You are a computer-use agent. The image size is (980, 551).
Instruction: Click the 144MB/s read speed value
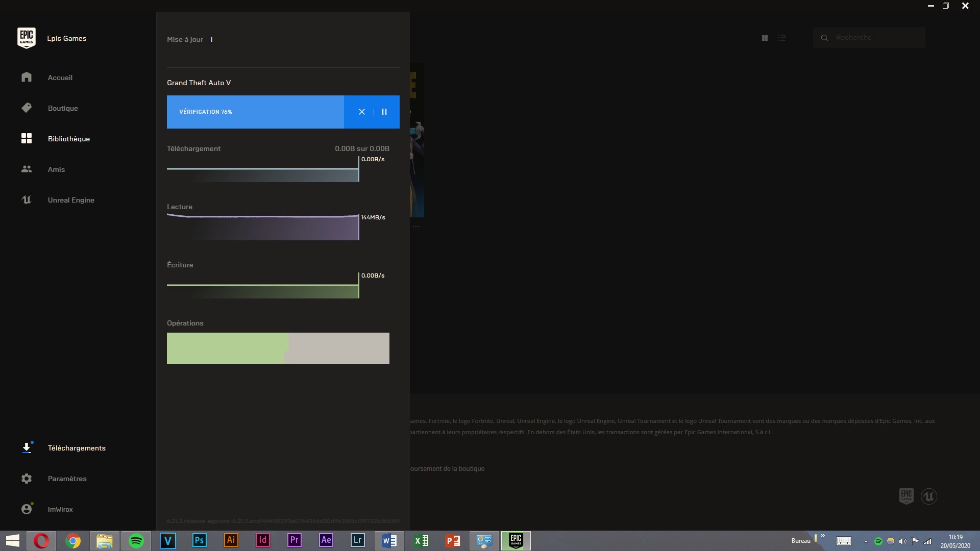(x=373, y=217)
